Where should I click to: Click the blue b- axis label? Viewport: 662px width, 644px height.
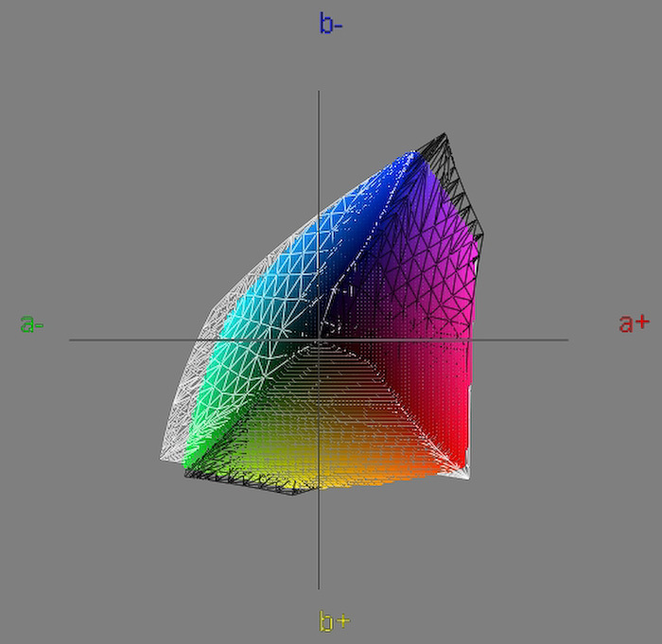pos(330,25)
